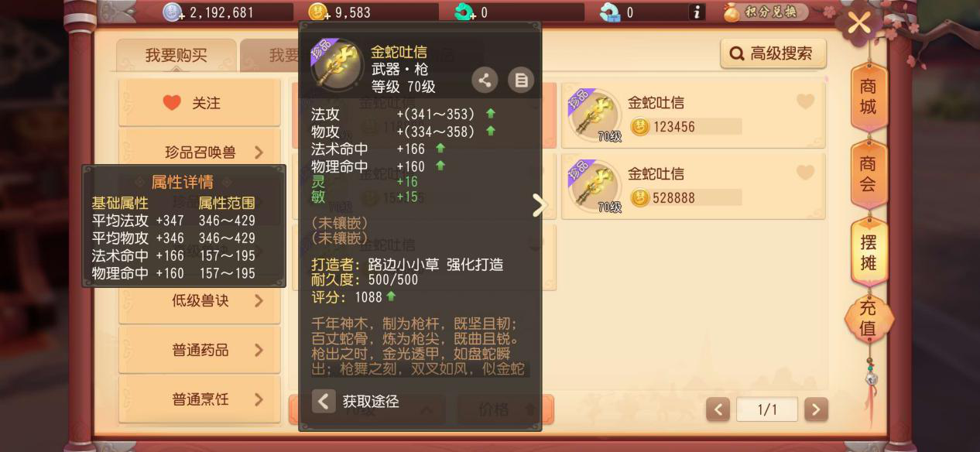Favorite the 528888 priced item heart

click(x=805, y=173)
